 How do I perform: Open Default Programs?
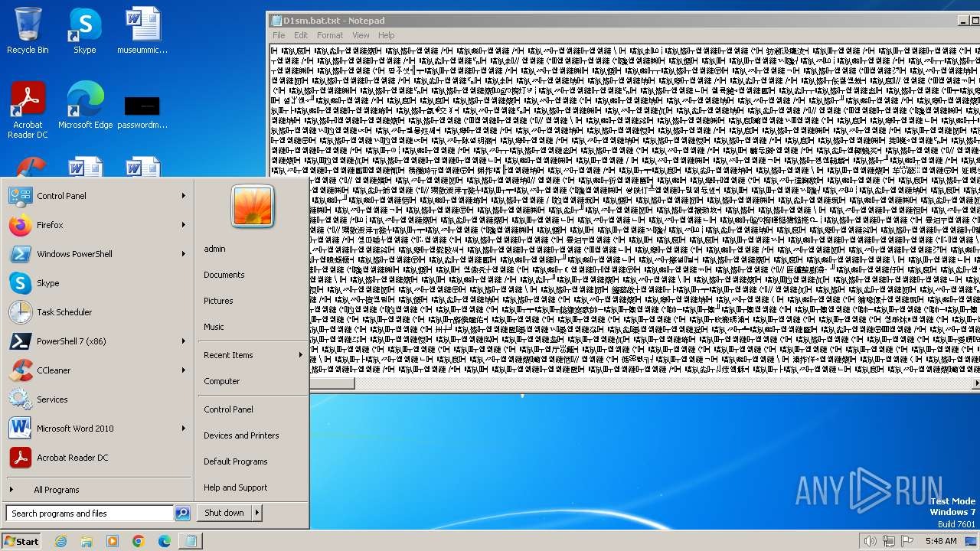click(x=236, y=461)
